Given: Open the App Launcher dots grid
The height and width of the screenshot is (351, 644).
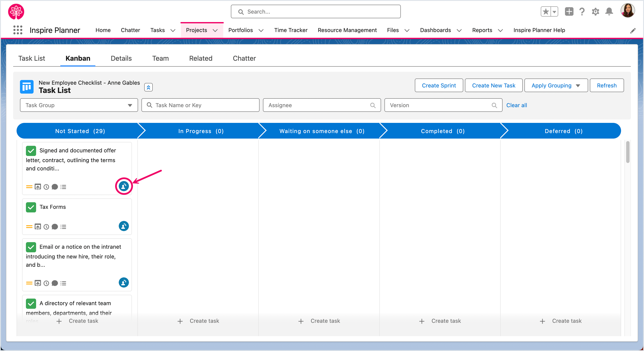Looking at the screenshot, I should (18, 30).
